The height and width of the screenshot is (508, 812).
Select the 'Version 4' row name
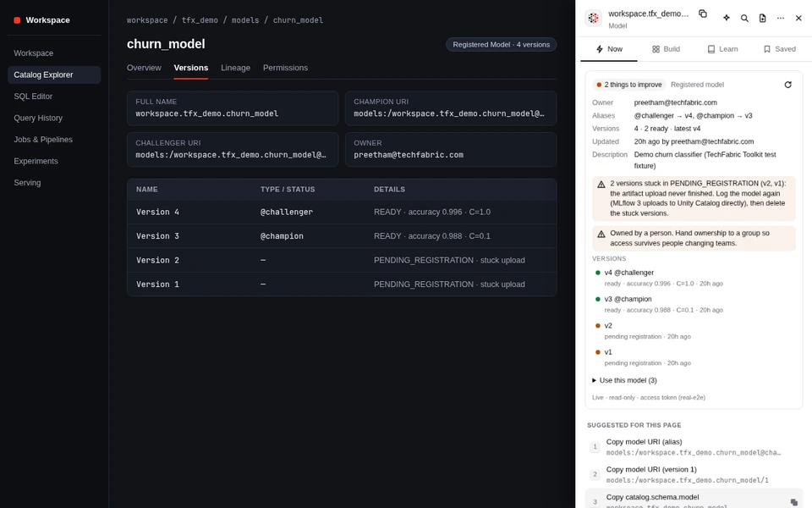(x=157, y=212)
